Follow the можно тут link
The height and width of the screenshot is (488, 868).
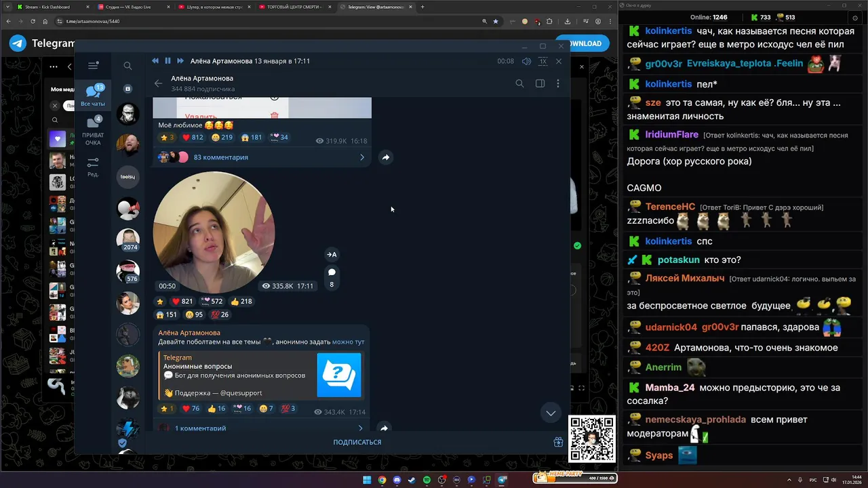[x=348, y=342]
